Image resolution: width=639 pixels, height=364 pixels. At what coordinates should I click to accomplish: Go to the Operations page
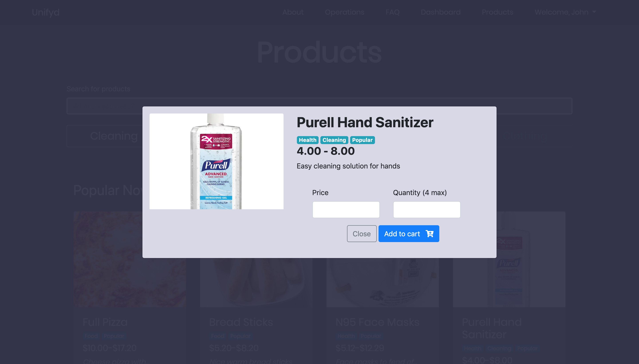tap(344, 12)
